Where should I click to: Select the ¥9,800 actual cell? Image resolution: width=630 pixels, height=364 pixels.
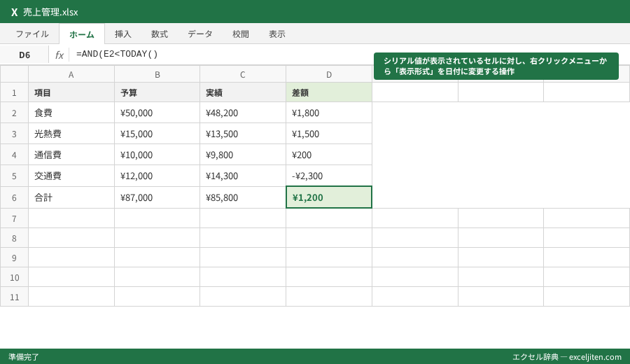[243, 154]
